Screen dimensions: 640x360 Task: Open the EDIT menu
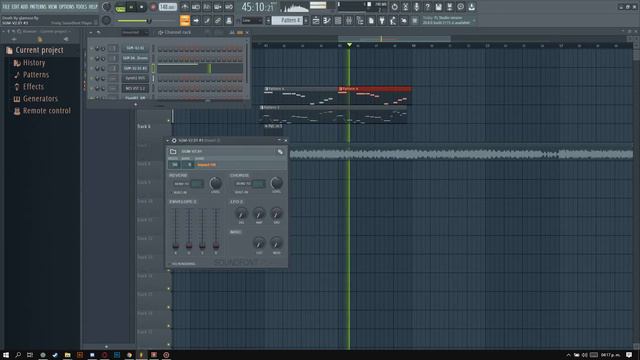pos(15,7)
